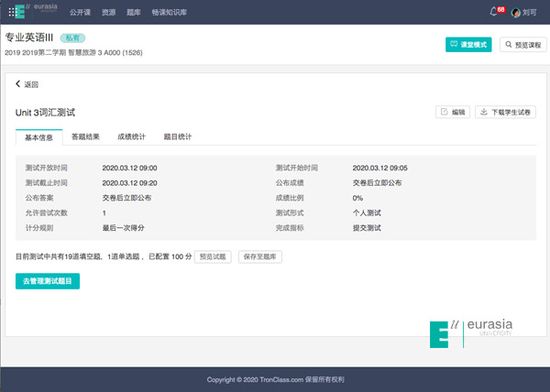Screen dimensions: 550x392
Task: Open 预览课程 course preview
Action: pyautogui.click(x=521, y=44)
